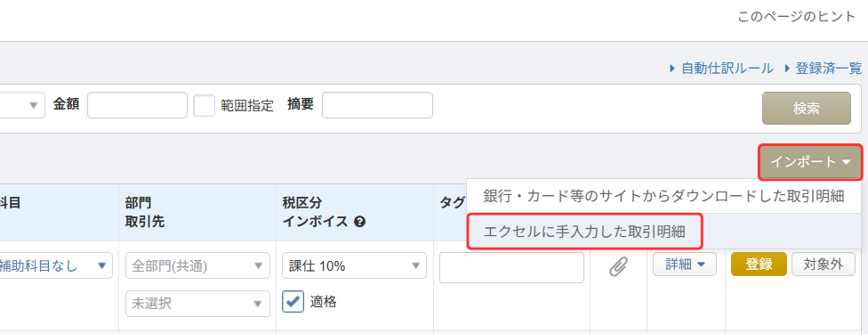Select エクセルに手入力した取引明細 menu item
Screen dimensions: 868x334
pos(584,232)
